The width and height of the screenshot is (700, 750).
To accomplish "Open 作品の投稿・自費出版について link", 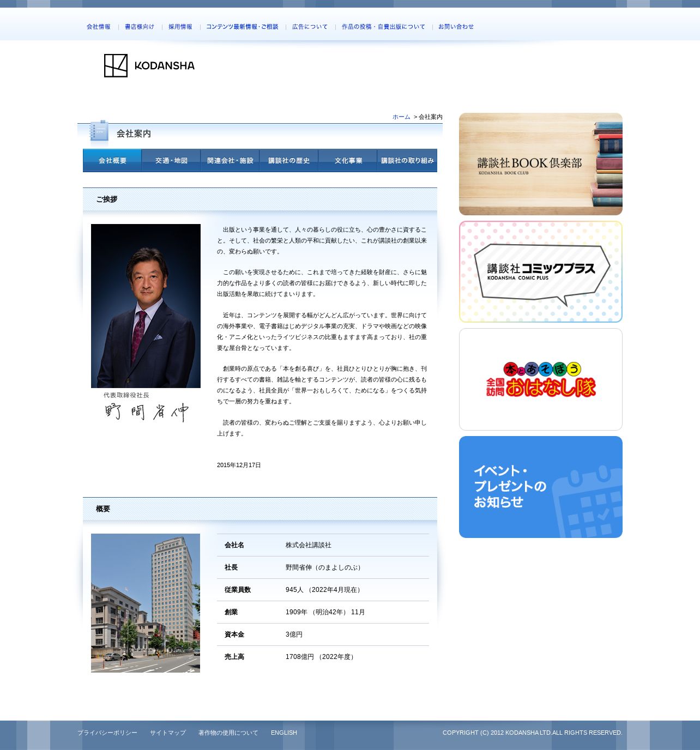I will point(383,27).
